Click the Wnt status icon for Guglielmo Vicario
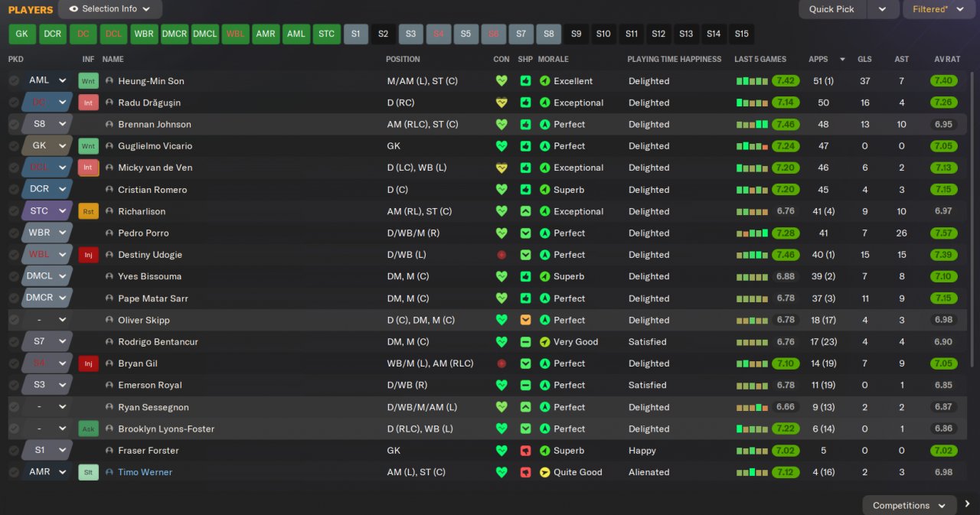This screenshot has height=515, width=980. tap(88, 146)
